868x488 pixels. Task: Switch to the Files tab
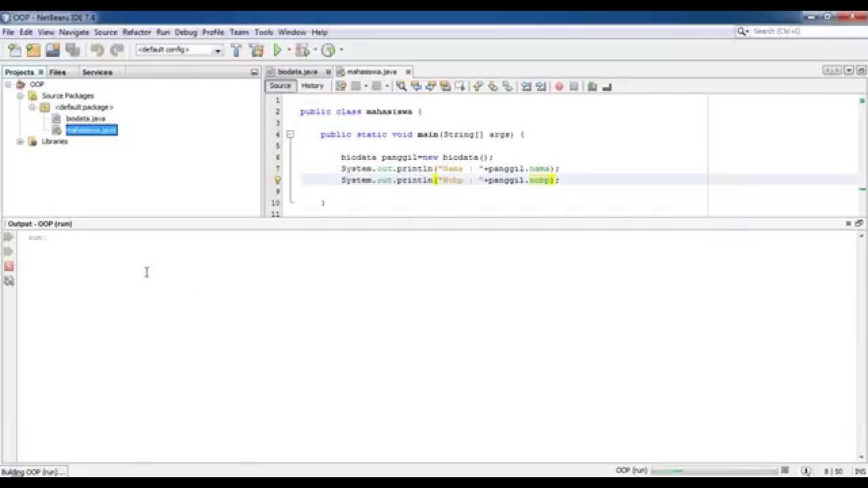[x=58, y=72]
